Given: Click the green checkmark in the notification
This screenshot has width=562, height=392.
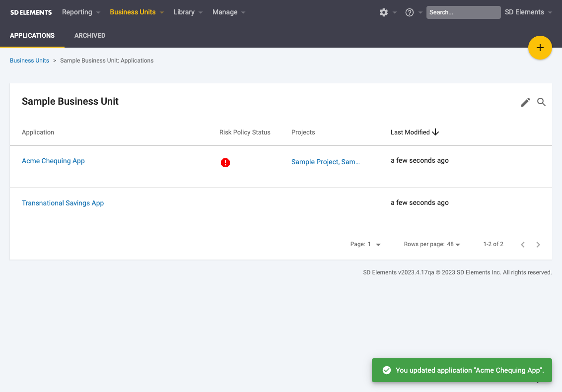Looking at the screenshot, I should click(386, 370).
